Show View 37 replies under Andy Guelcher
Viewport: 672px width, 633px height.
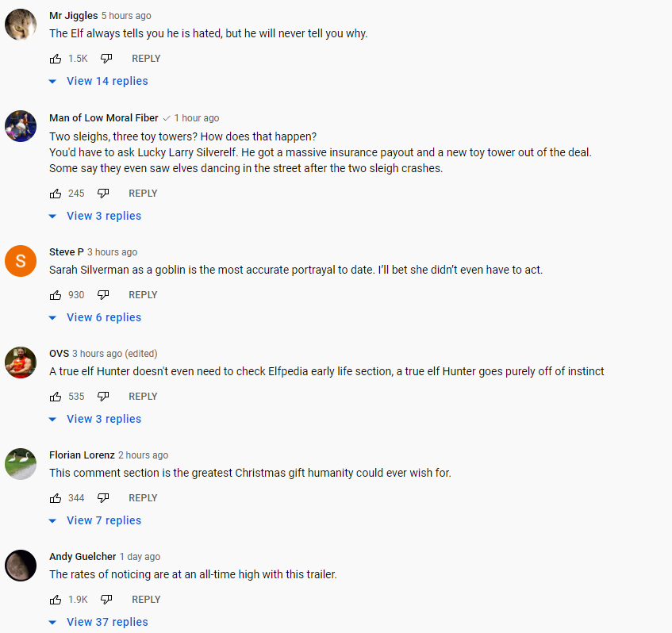pos(98,622)
